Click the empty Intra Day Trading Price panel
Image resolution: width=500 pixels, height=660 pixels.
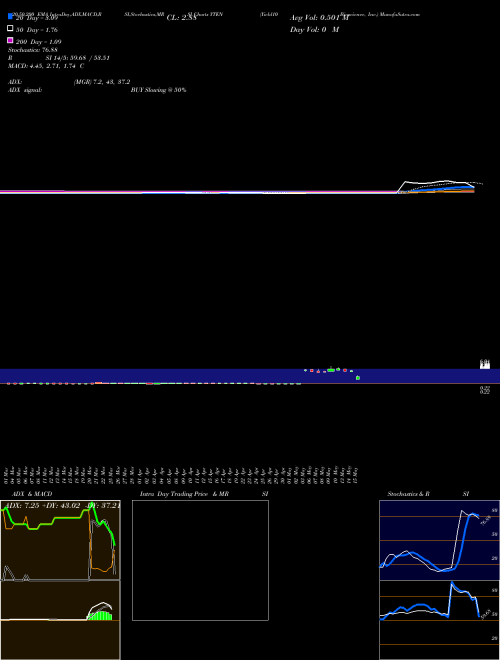tap(200, 560)
